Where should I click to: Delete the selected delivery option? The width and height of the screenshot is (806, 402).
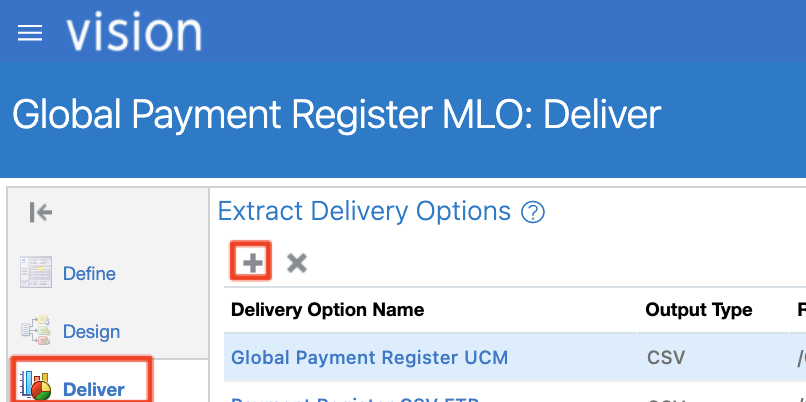(296, 263)
